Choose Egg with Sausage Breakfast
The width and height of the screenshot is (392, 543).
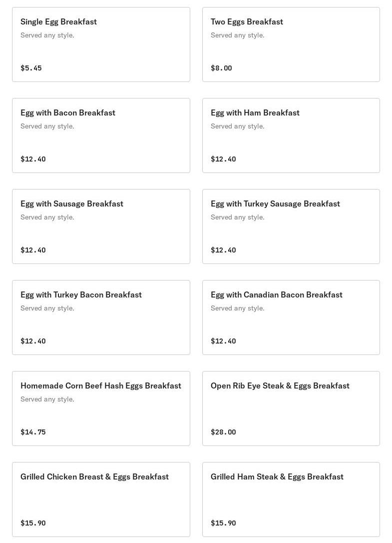101,226
